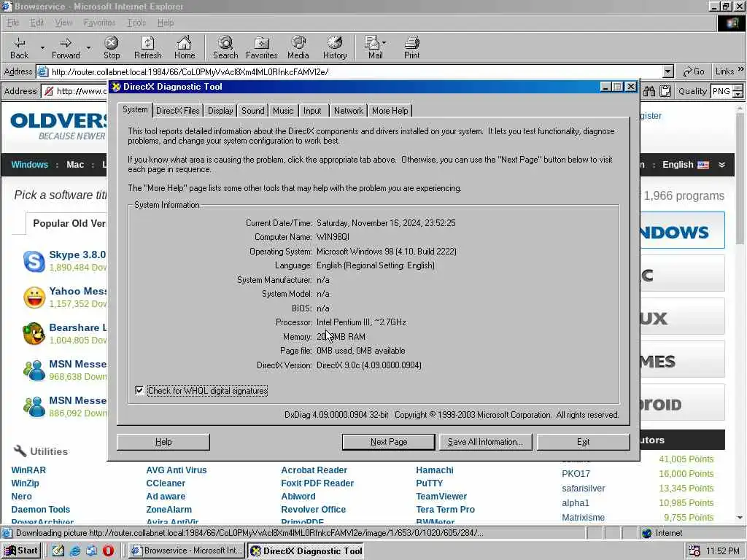Expand the Links toolbar chevron
This screenshot has width=747, height=560.
(x=741, y=69)
